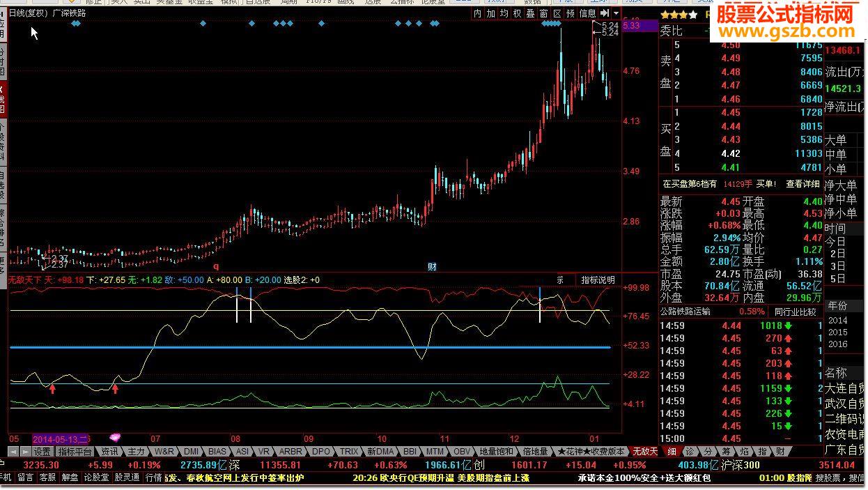
Task: Select the 地量饱和 indicator tab
Action: tap(497, 452)
